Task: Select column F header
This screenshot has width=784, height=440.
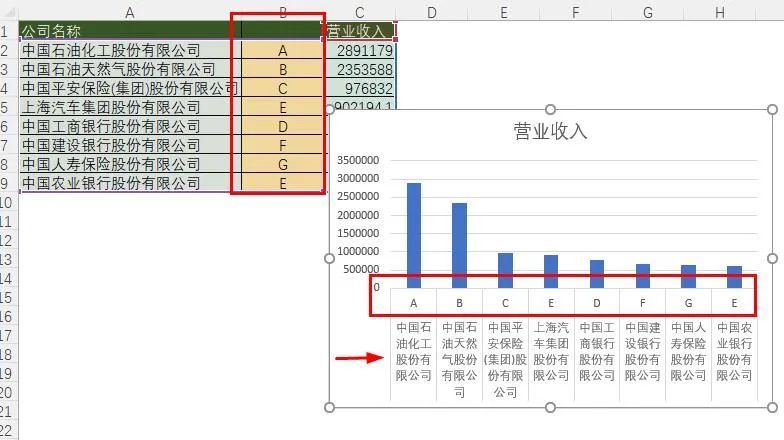Action: 576,12
